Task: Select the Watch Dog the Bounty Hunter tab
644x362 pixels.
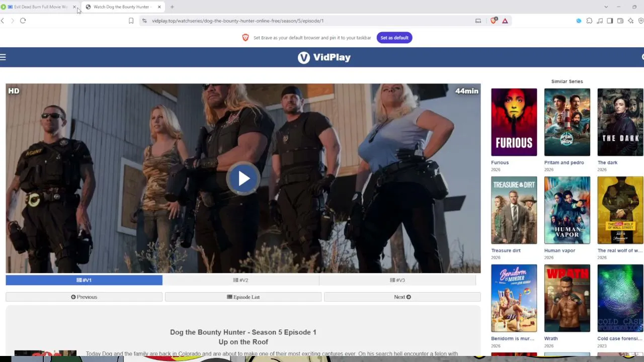Action: [121, 7]
